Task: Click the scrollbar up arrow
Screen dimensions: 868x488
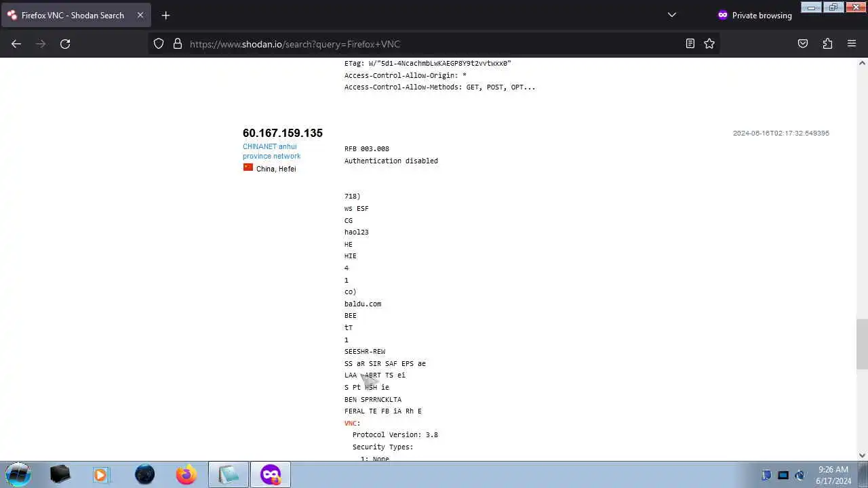Action: (862, 63)
